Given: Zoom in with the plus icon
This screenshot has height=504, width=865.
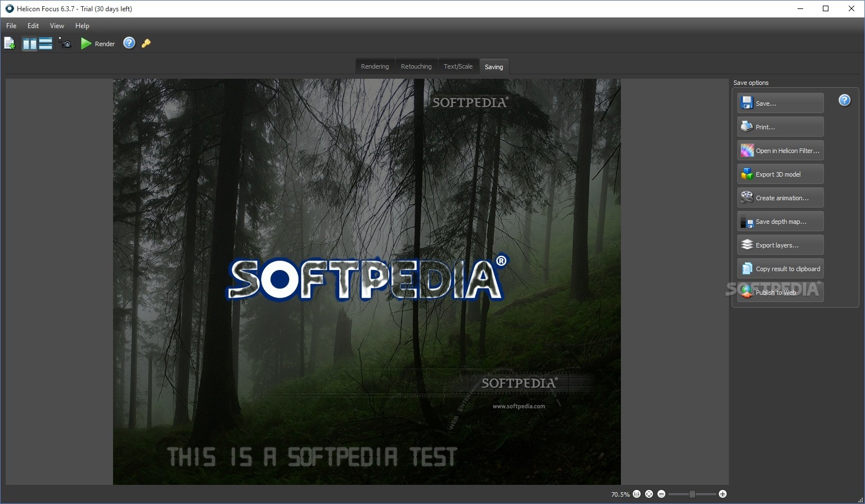Looking at the screenshot, I should [x=723, y=494].
